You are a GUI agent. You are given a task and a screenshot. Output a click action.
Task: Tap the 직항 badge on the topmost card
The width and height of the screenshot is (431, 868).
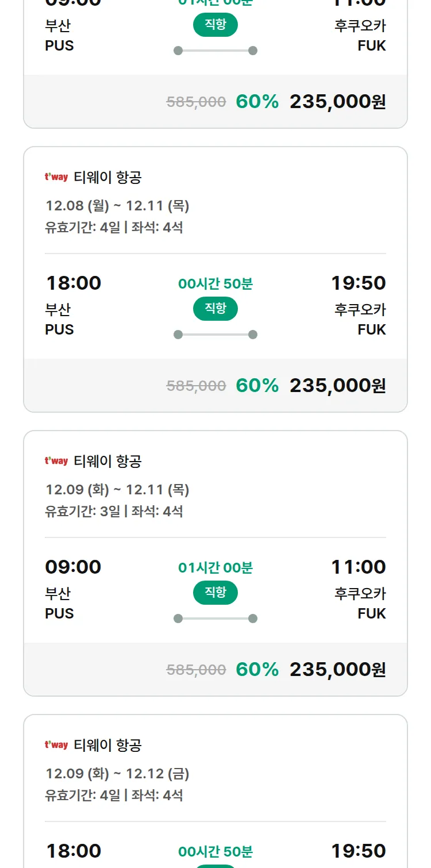[x=215, y=25]
